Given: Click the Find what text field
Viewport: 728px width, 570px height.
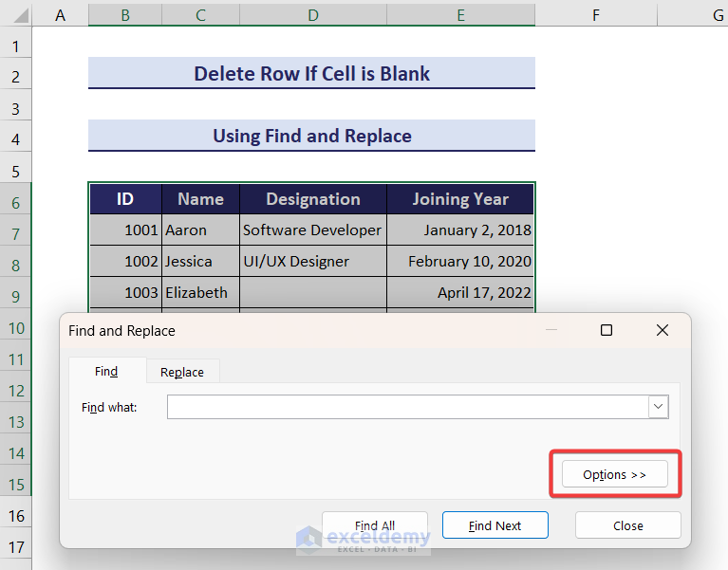Looking at the screenshot, I should point(408,407).
